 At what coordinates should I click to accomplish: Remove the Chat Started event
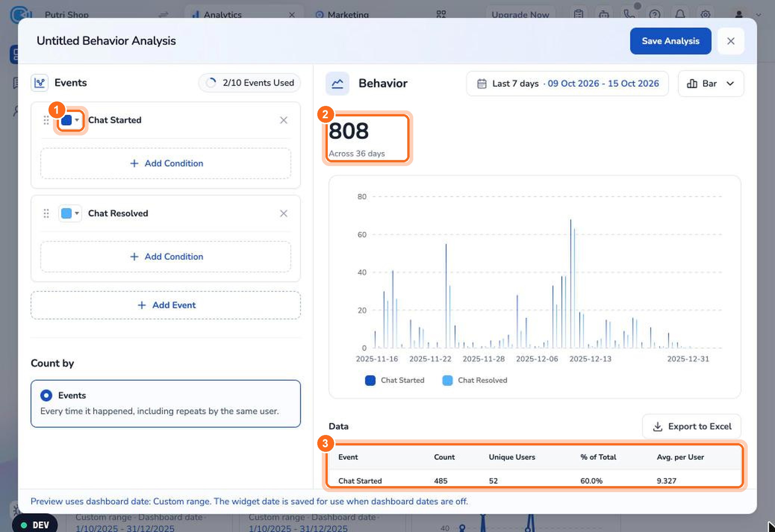pos(284,120)
